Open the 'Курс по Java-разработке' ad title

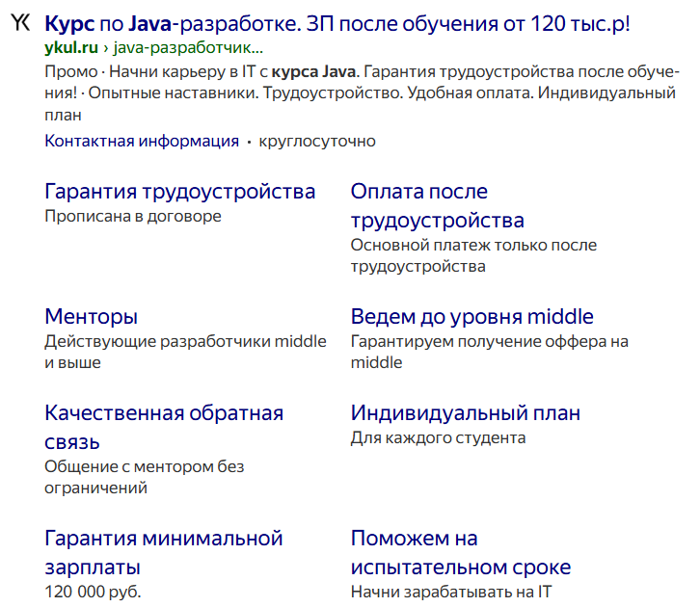coord(337,23)
